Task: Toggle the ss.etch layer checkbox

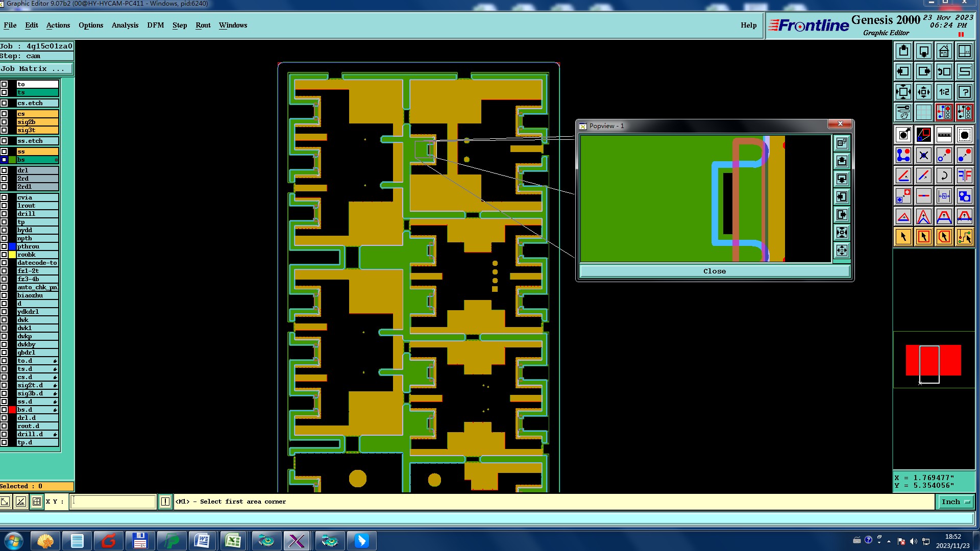Action: coord(4,141)
